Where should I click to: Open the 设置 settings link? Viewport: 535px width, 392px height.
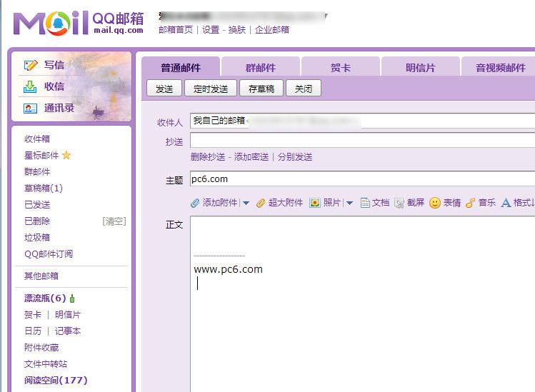pos(211,30)
